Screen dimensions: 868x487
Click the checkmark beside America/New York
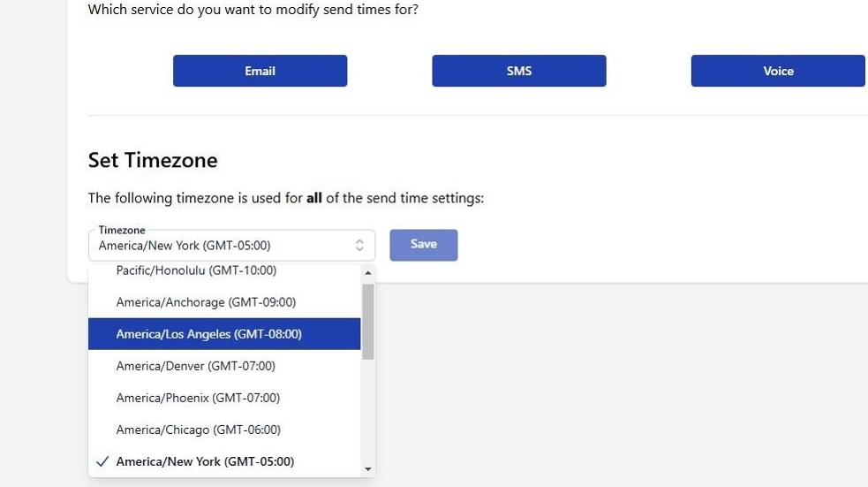point(102,461)
